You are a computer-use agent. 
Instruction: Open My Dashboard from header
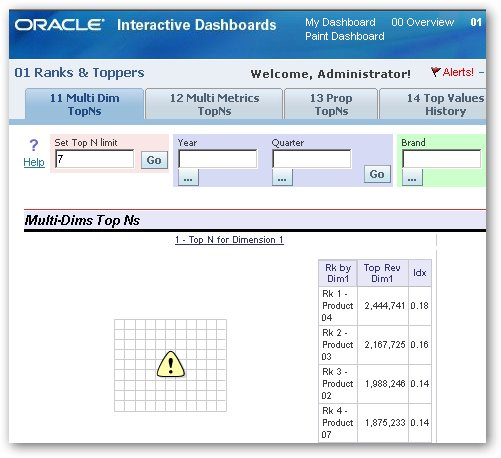click(340, 22)
